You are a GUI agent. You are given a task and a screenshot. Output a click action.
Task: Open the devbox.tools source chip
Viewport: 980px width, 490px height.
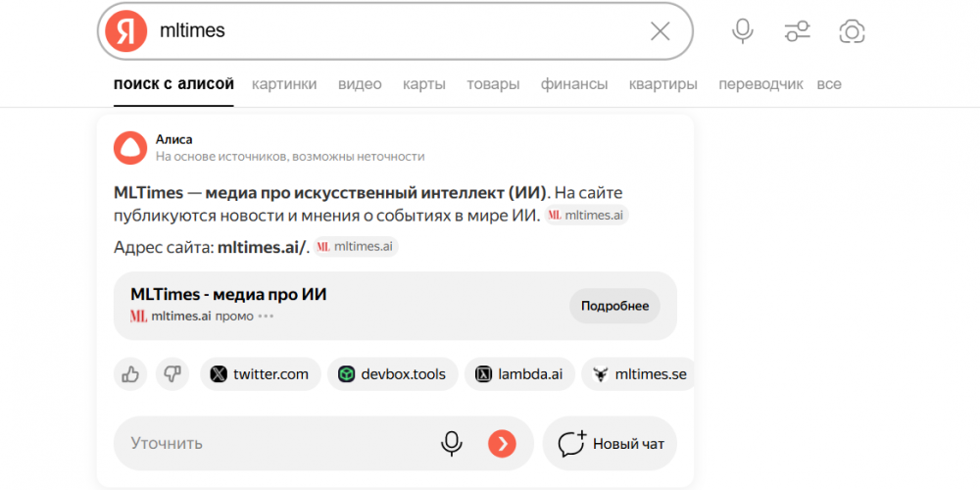click(393, 374)
